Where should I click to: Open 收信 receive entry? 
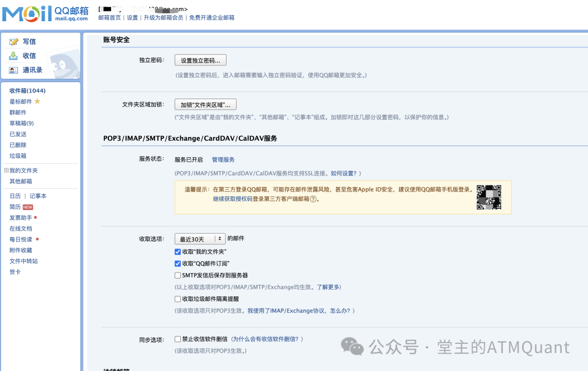29,56
